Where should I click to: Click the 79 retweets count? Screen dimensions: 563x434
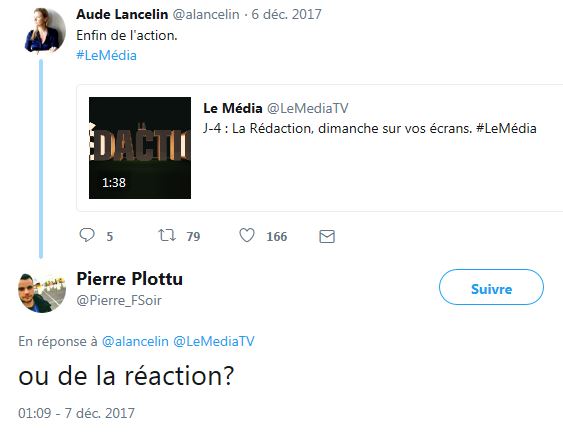[193, 237]
